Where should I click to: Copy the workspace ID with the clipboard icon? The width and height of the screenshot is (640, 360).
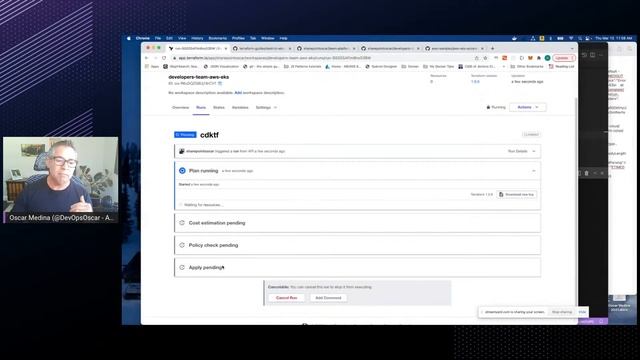pos(220,83)
